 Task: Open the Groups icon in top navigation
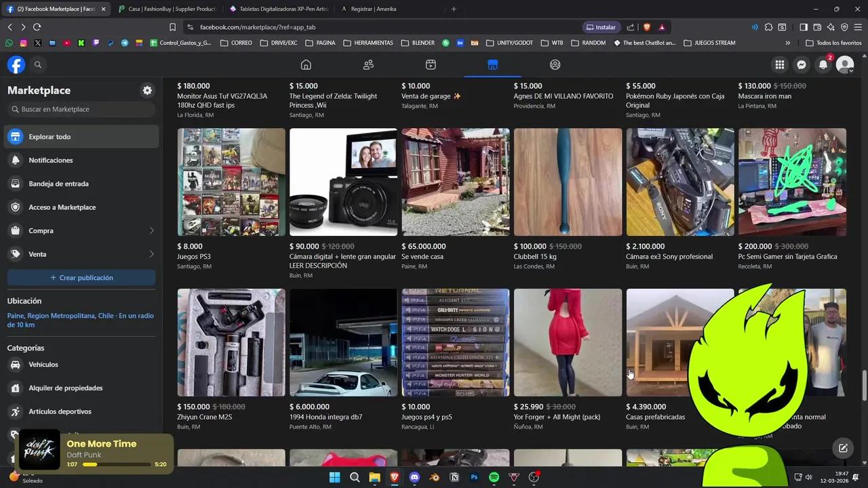(x=555, y=64)
